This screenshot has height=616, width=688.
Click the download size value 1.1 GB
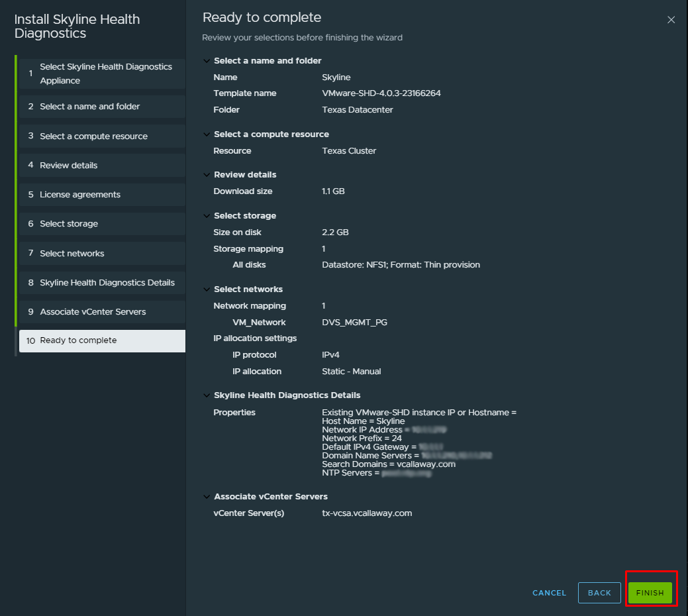(333, 191)
